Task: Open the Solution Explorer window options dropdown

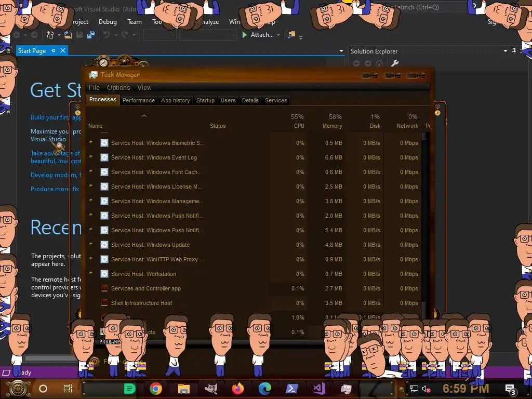Action: point(505,51)
